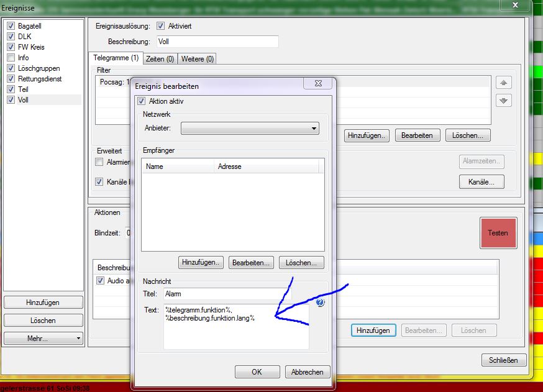Click the Abbrechen button
Screen dimensions: 543x392
(307, 372)
